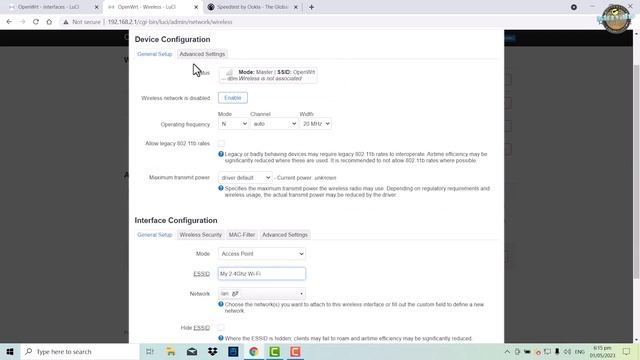Open the Width 20 MHz dropdown
Screen dimensions: 640x360
316,124
